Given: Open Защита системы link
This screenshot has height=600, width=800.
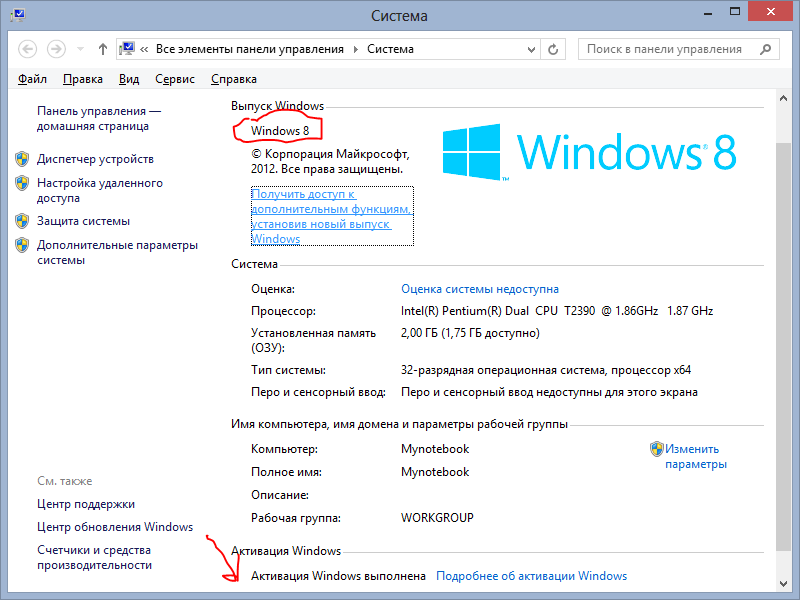Looking at the screenshot, I should pos(84,221).
